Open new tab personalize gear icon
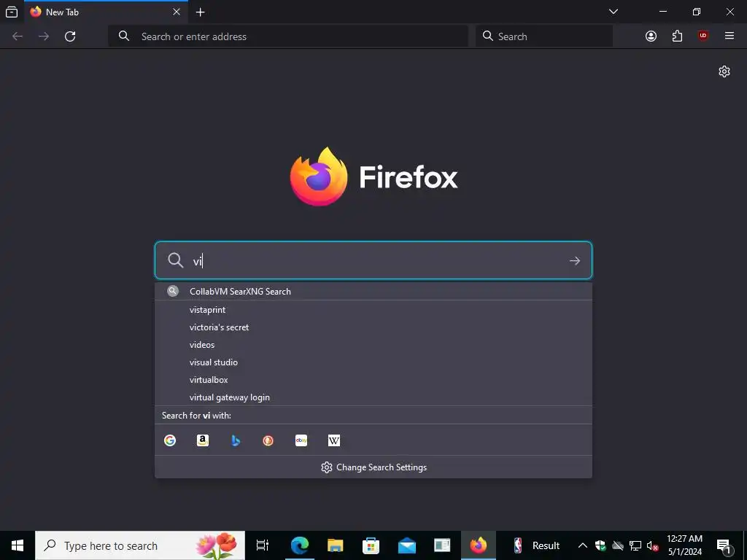The image size is (747, 560). point(724,71)
